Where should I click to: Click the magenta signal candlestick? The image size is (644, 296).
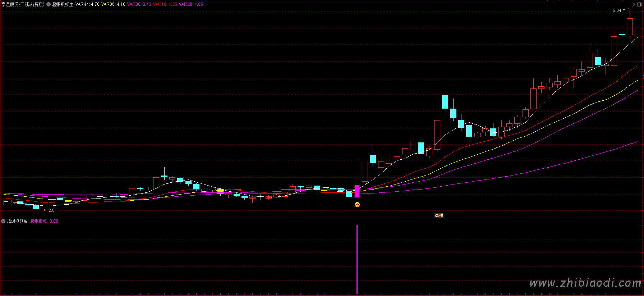coord(357,191)
